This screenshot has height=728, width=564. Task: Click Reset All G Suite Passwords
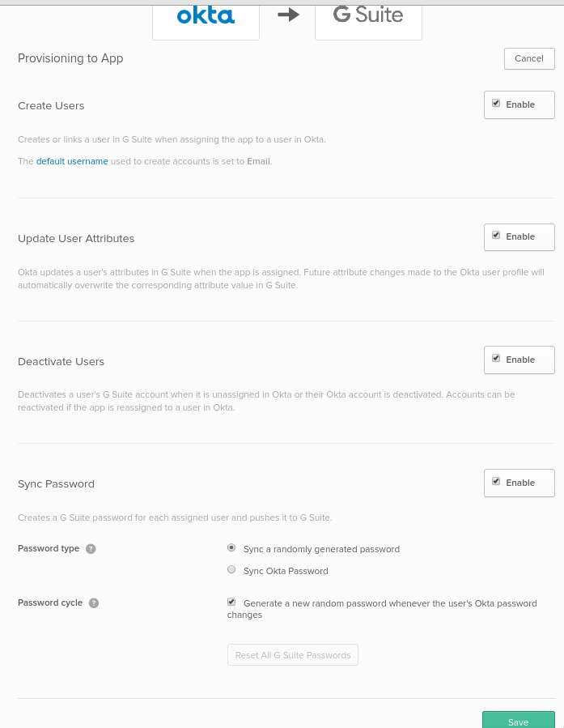[x=293, y=654]
